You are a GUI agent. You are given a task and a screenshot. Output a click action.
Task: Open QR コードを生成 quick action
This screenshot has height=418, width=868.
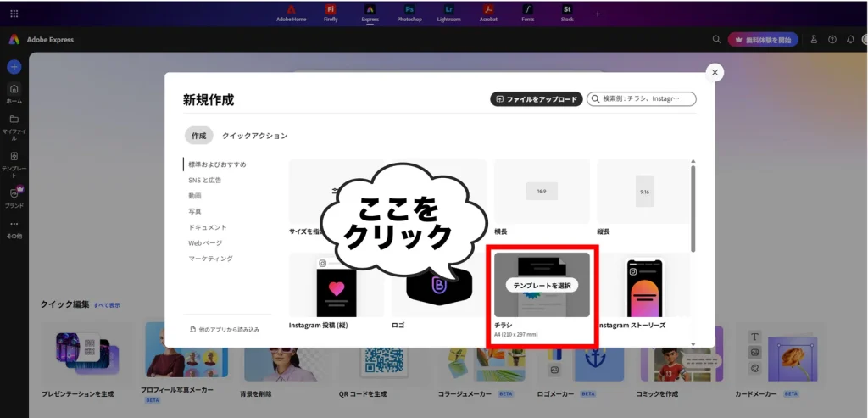382,361
